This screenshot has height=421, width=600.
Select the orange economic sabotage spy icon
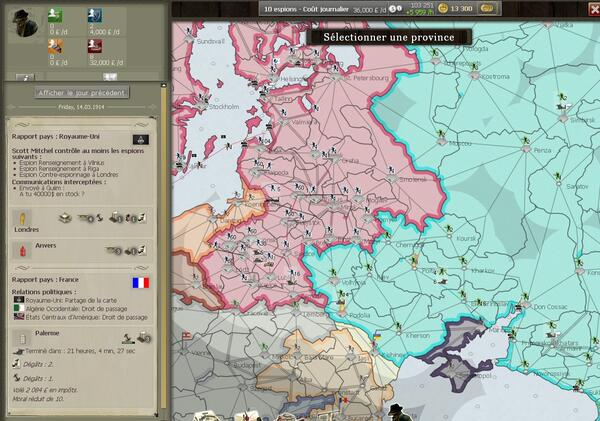click(x=55, y=47)
